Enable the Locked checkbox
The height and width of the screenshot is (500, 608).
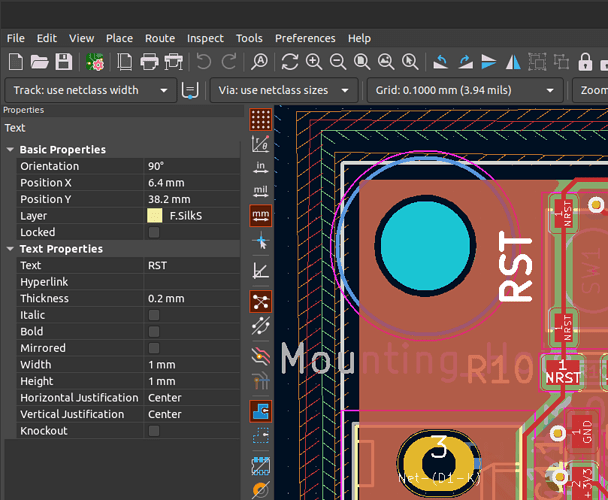point(154,232)
